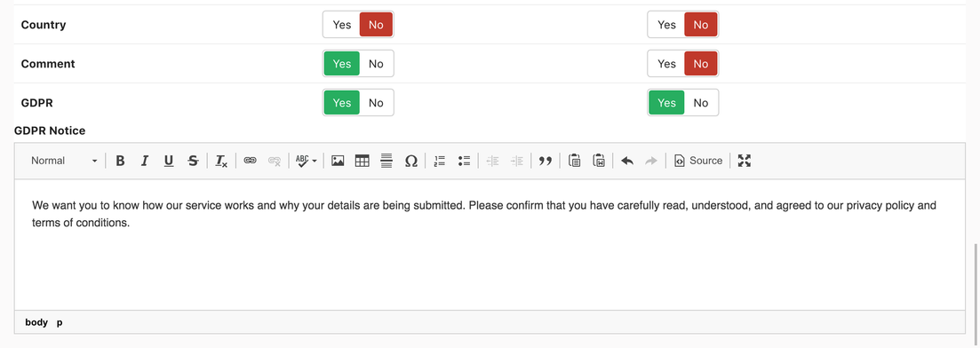This screenshot has width=980, height=348.
Task: Switch editor to Source view
Action: point(698,161)
